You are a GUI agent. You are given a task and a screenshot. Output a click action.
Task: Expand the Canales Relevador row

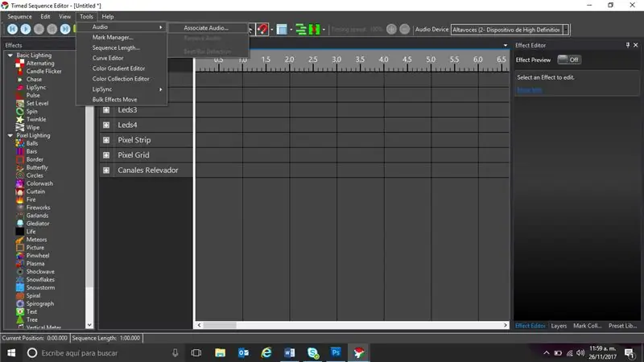[106, 171]
